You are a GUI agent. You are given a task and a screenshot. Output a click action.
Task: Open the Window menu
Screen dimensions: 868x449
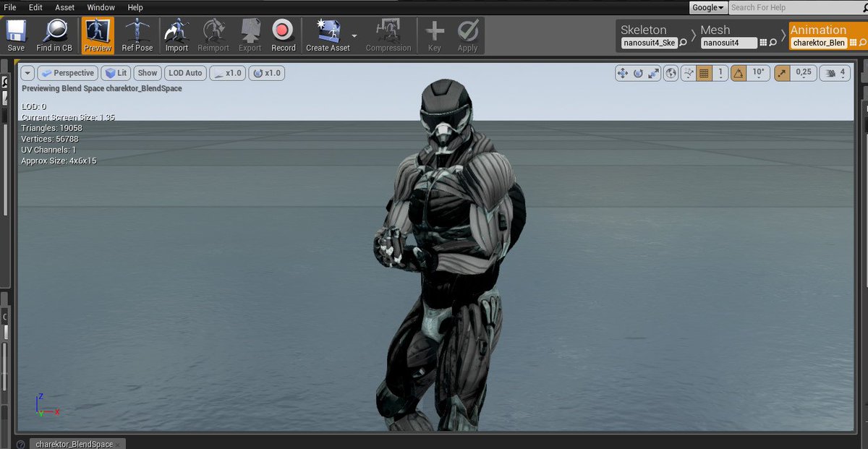click(x=101, y=7)
